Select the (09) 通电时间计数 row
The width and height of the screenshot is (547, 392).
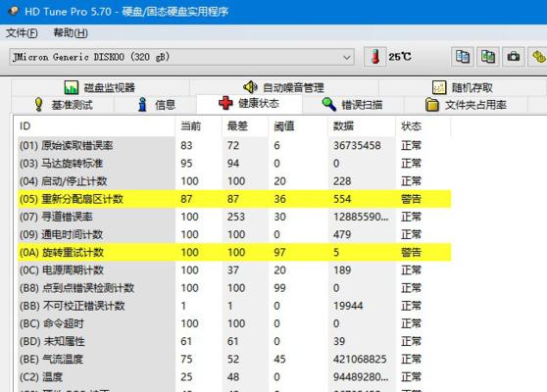tap(234, 234)
